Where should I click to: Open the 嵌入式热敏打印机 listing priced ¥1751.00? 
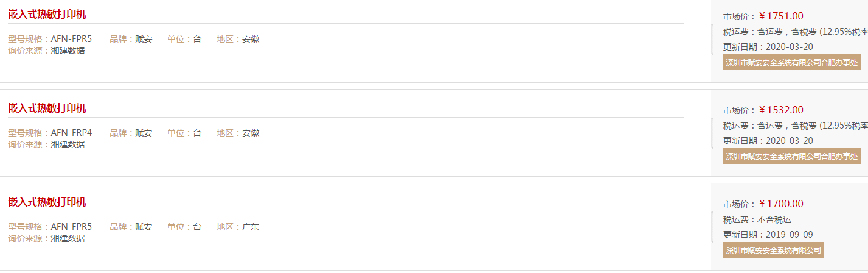47,15
